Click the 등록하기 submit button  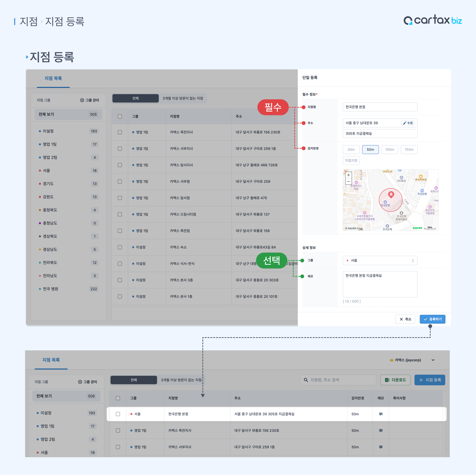(432, 319)
